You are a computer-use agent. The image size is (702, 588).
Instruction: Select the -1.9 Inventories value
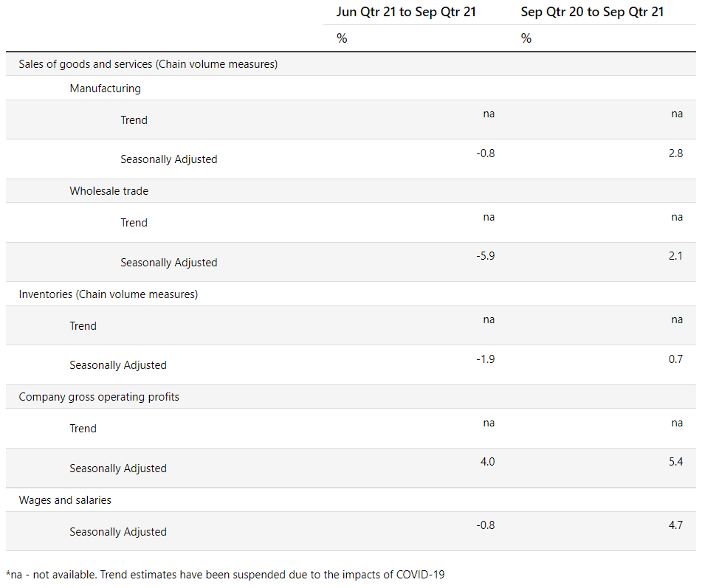pyautogui.click(x=486, y=359)
